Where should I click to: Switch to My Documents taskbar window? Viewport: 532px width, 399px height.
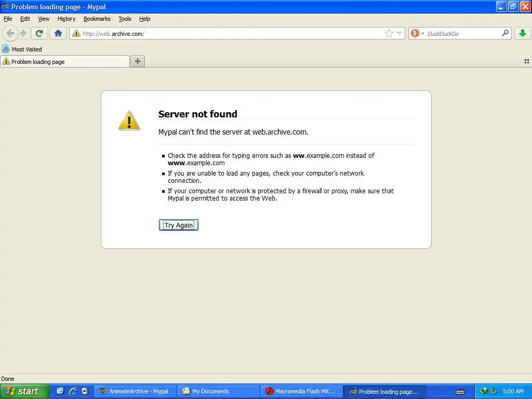pos(219,391)
